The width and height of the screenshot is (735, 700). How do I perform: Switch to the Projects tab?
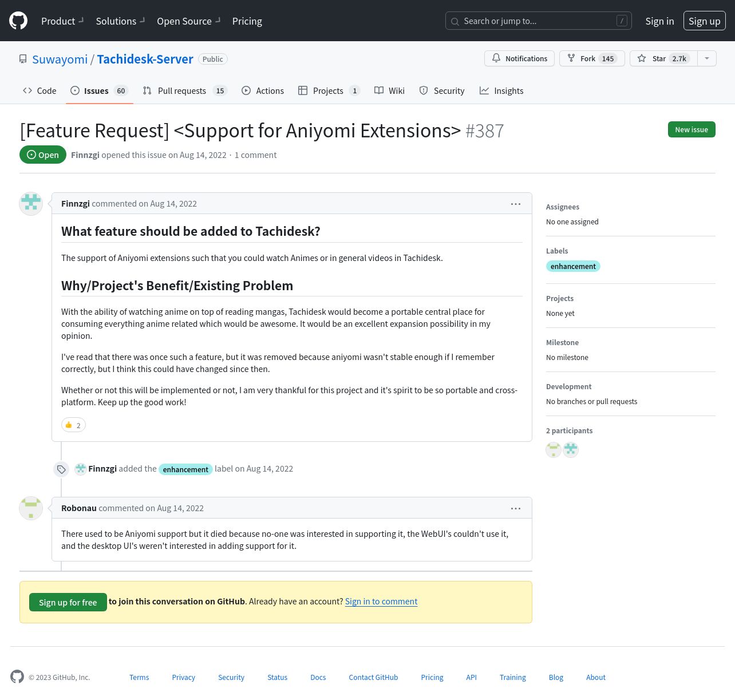(x=329, y=91)
